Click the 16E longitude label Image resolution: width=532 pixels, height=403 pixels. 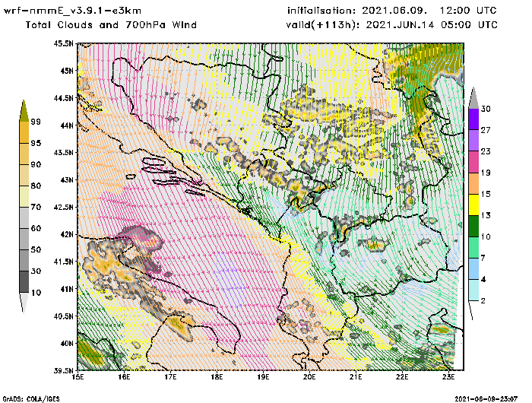point(124,377)
